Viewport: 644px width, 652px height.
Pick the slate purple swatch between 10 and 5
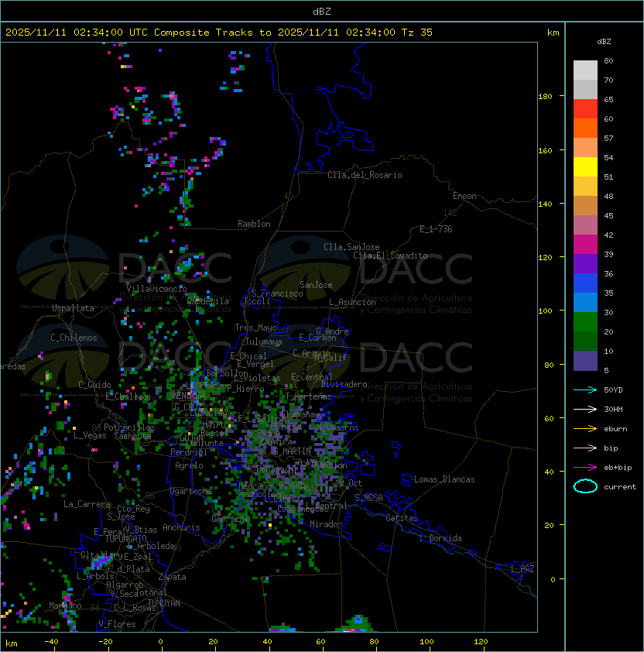(x=585, y=361)
